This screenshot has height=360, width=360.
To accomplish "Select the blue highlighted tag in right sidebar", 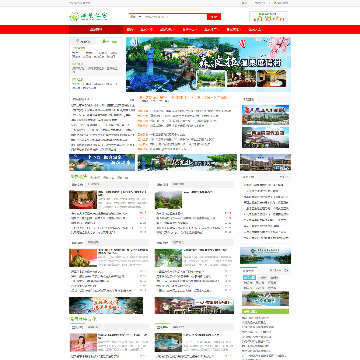I will 249,277.
